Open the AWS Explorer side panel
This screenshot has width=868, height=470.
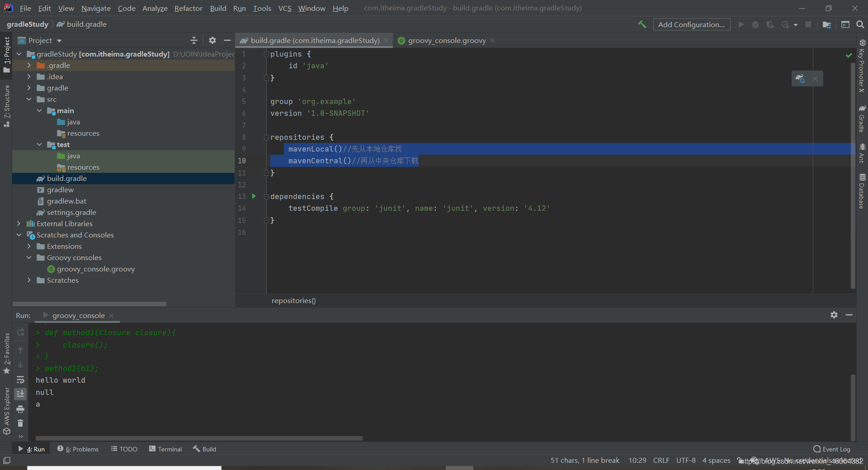pos(6,411)
